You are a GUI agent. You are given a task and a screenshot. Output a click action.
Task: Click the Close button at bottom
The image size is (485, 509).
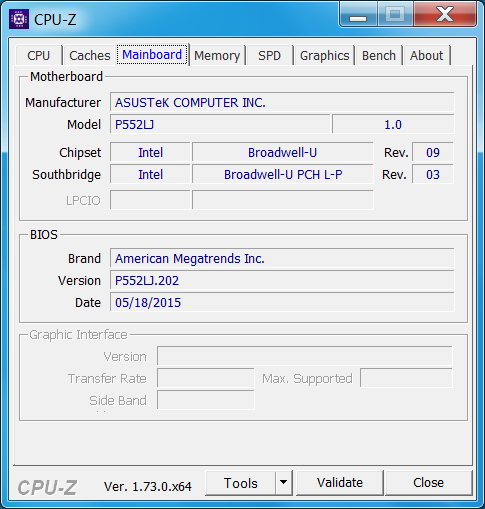click(428, 482)
